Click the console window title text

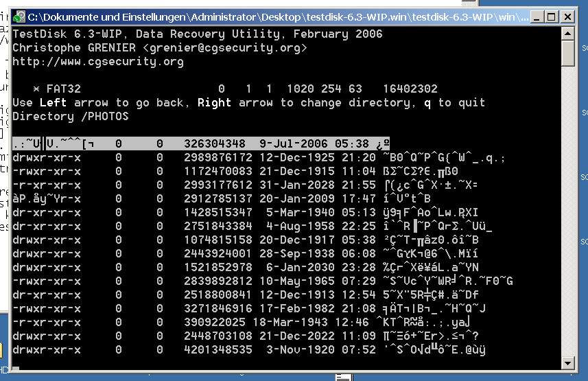click(278, 17)
